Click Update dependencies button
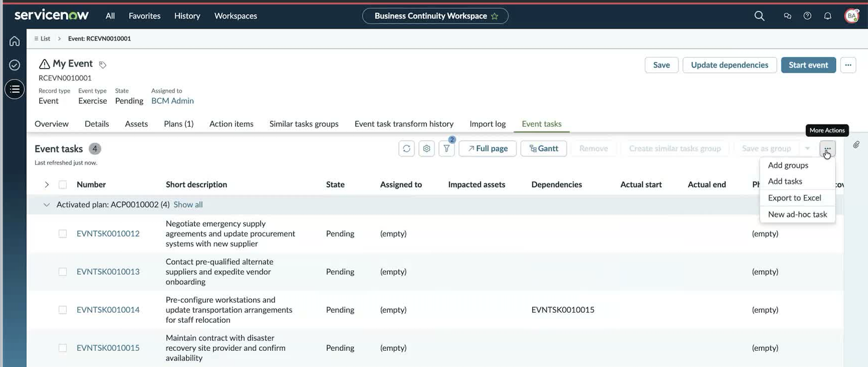 (x=729, y=65)
